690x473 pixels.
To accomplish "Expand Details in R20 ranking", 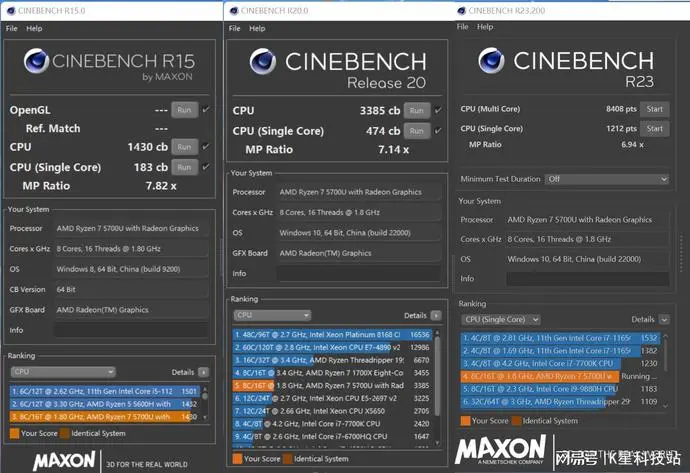I will pyautogui.click(x=436, y=315).
